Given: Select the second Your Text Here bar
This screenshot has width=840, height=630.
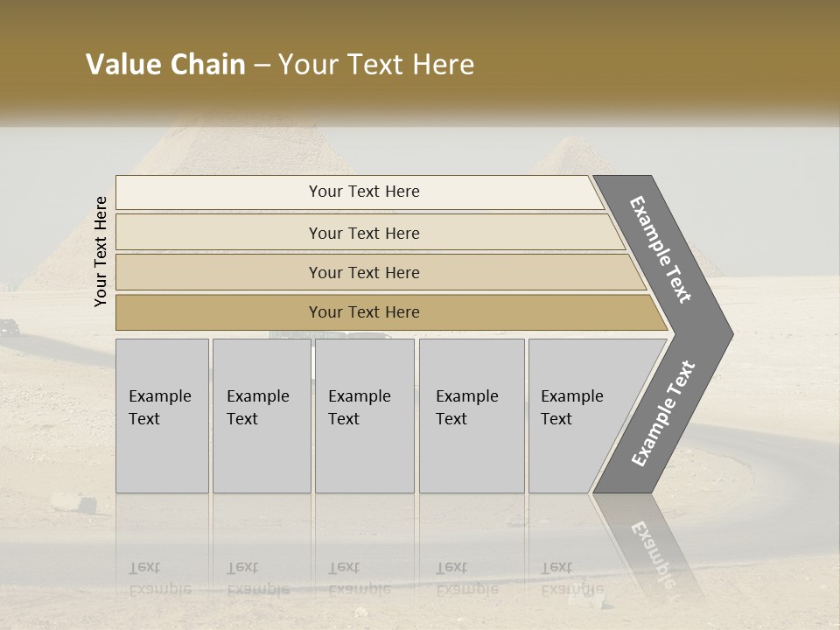Looking at the screenshot, I should point(363,233).
